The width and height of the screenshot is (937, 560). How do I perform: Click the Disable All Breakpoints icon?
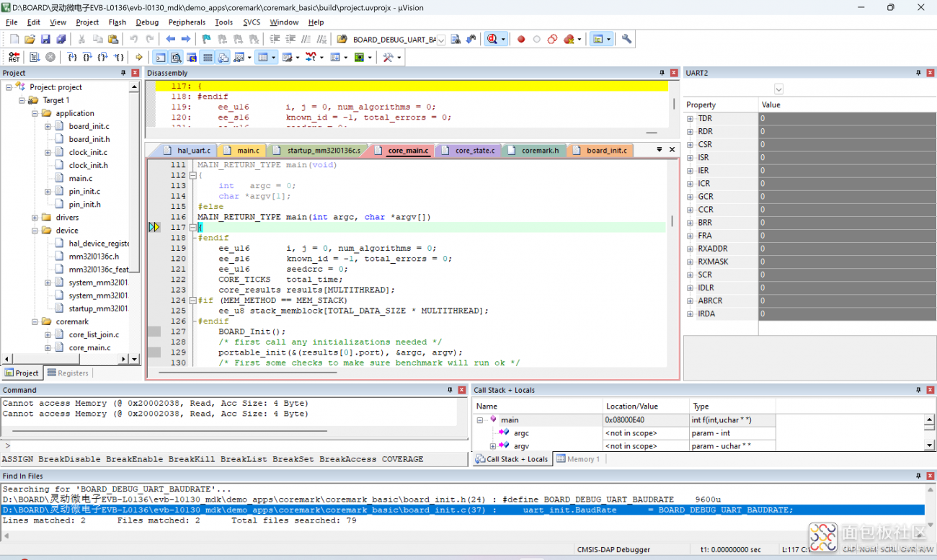point(552,39)
